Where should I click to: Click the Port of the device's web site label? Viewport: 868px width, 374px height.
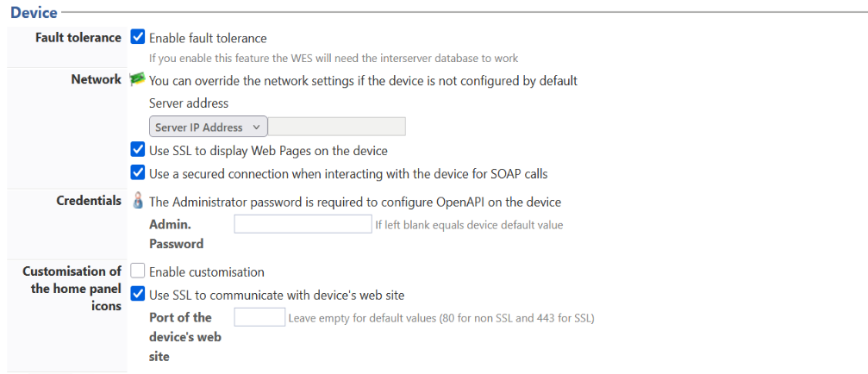click(x=184, y=336)
